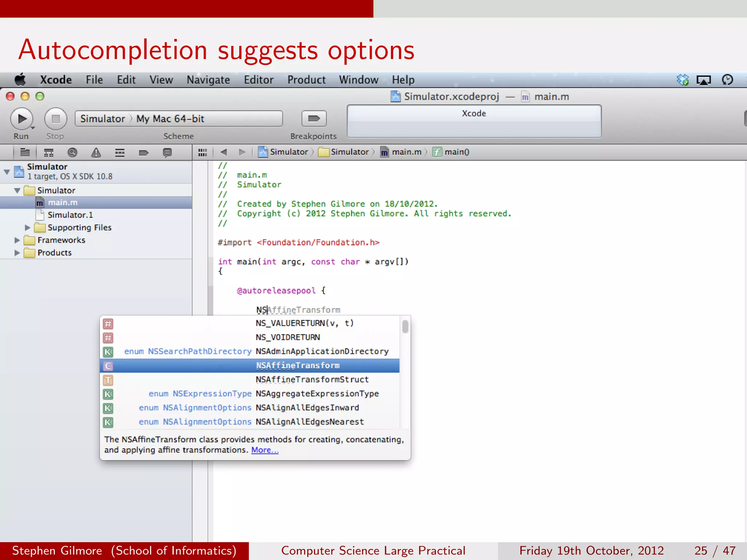Choose NSAggregateExpressionType completion

point(250,394)
